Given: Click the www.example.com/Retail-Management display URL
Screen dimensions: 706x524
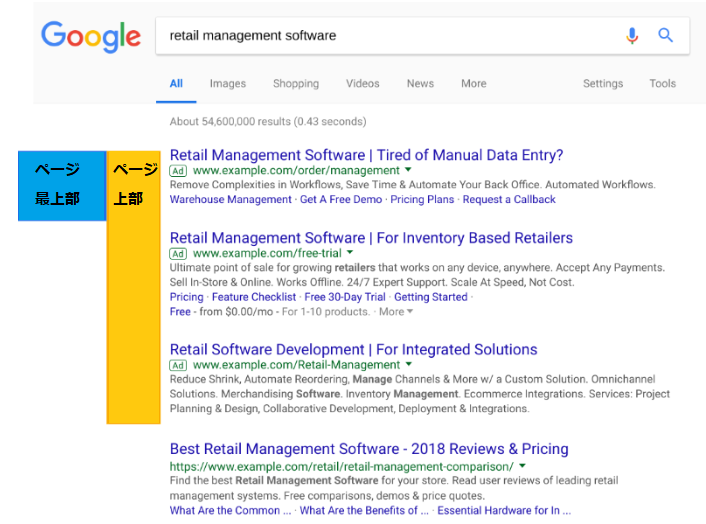Looking at the screenshot, I should point(296,365).
